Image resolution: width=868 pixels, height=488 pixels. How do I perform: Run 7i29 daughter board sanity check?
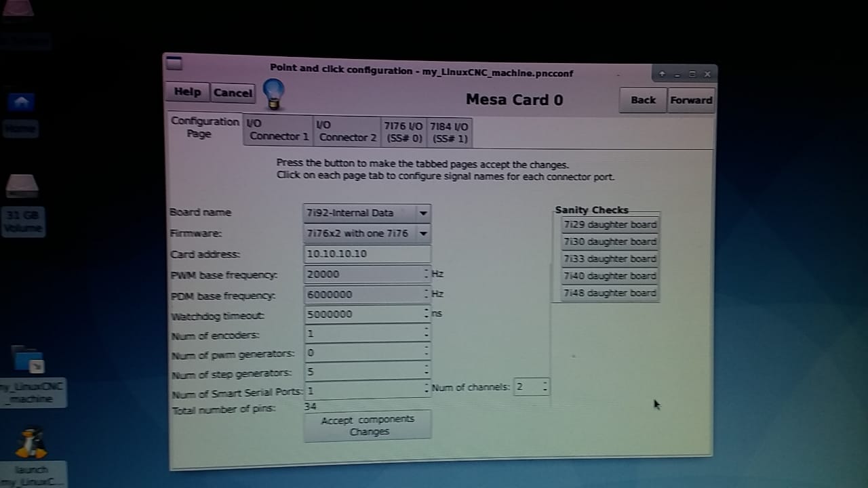click(610, 224)
